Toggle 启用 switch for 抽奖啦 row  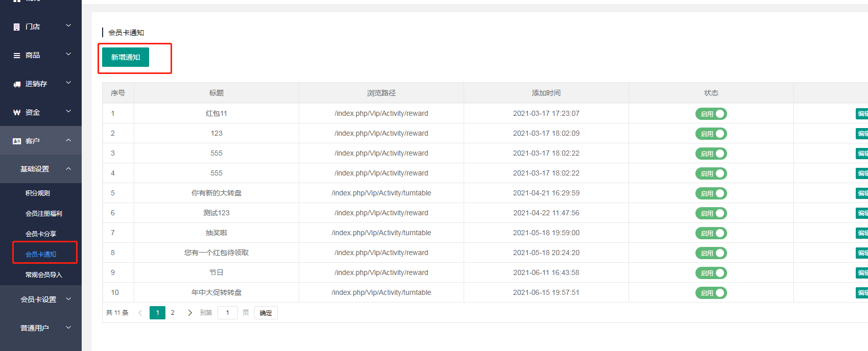point(711,233)
